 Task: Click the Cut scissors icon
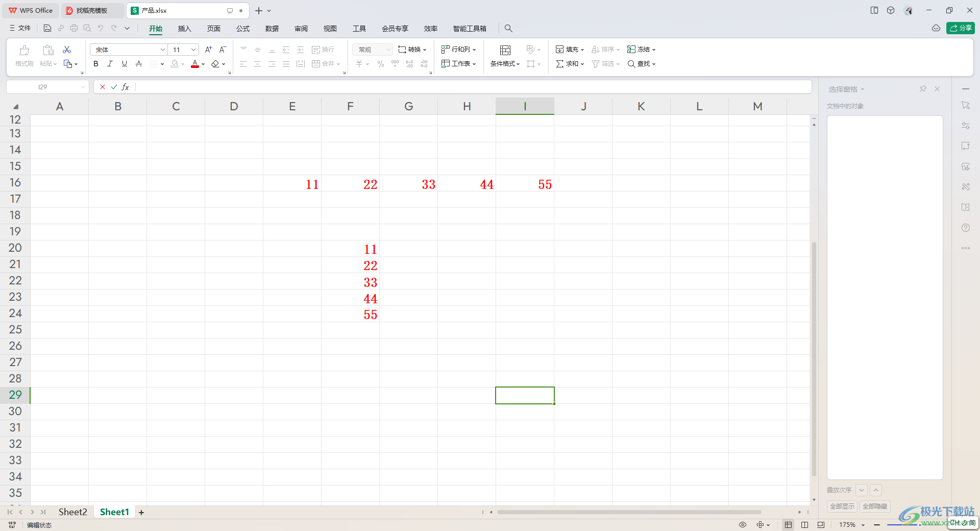pos(67,50)
